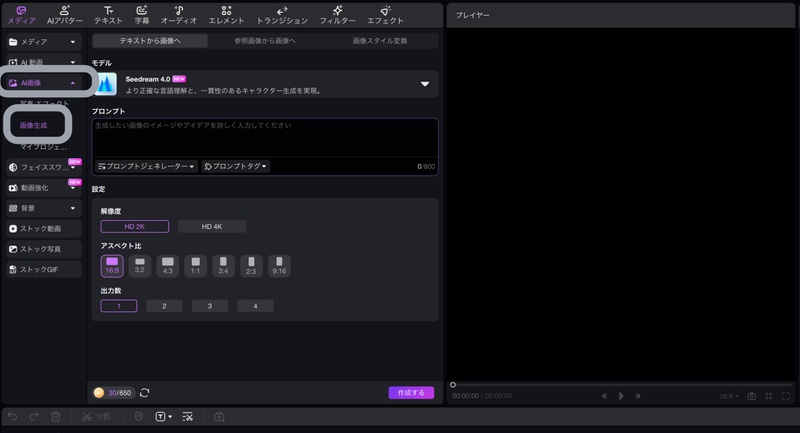This screenshot has height=433, width=800.
Task: Redo with the timeline redo arrow
Action: coord(34,417)
